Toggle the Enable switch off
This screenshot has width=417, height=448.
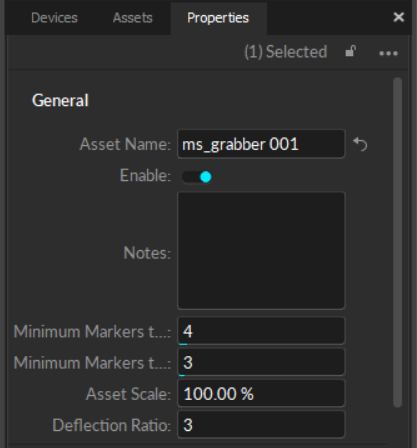[x=197, y=177]
